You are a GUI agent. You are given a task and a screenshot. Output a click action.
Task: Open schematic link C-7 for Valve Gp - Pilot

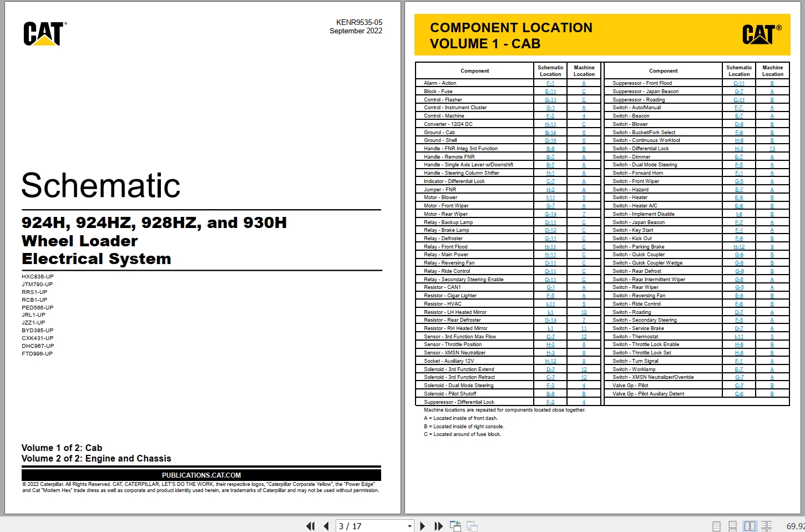(x=739, y=386)
